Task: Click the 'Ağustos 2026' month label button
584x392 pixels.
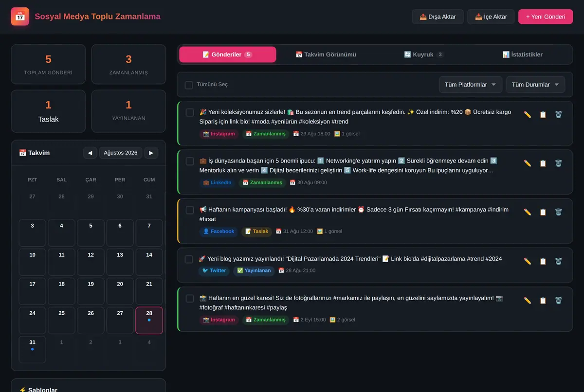Action: coord(121,153)
